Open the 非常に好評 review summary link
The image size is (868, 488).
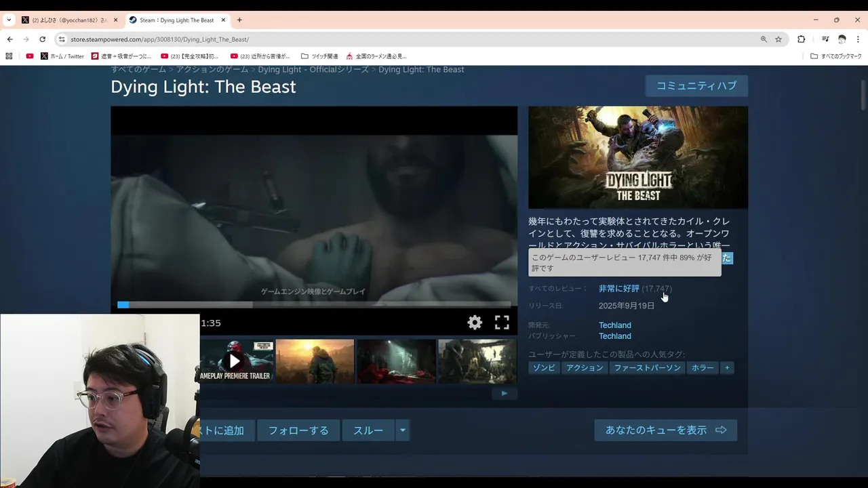(x=618, y=289)
